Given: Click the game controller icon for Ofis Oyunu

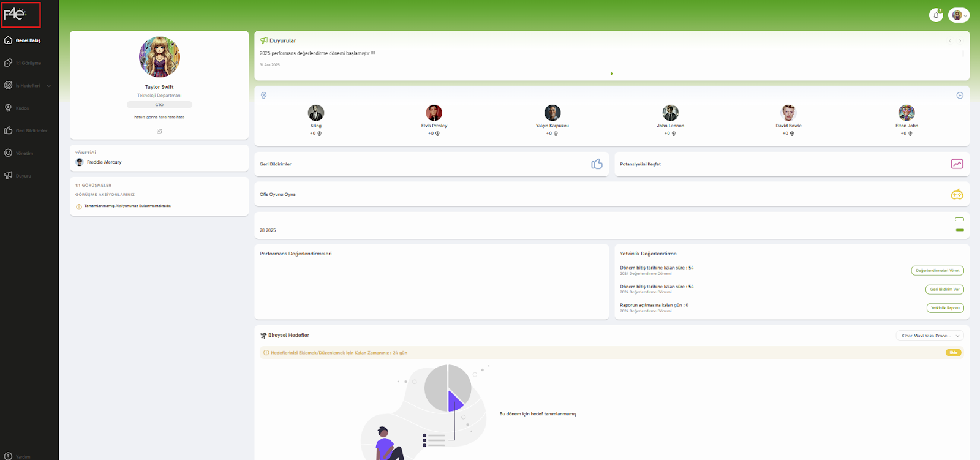Looking at the screenshot, I should [957, 195].
